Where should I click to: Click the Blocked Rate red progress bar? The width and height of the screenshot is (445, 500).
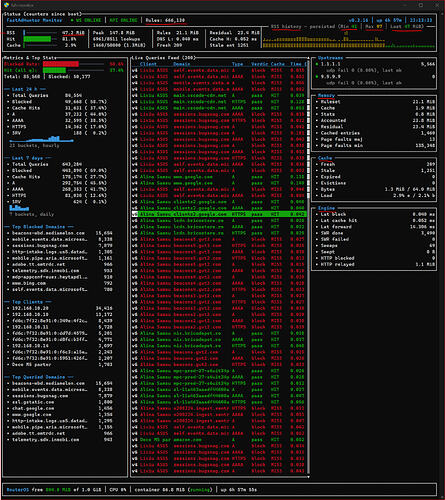pyautogui.click(x=61, y=64)
